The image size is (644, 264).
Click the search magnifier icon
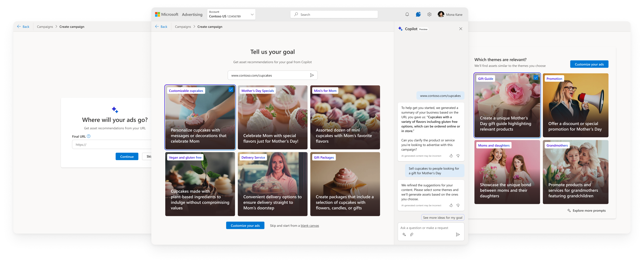[x=296, y=15]
